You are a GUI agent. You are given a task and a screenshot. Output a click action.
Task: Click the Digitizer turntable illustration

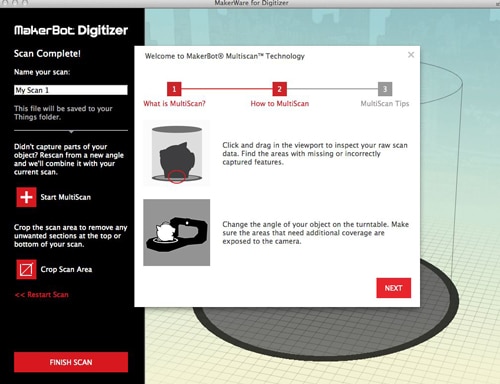coord(177,233)
